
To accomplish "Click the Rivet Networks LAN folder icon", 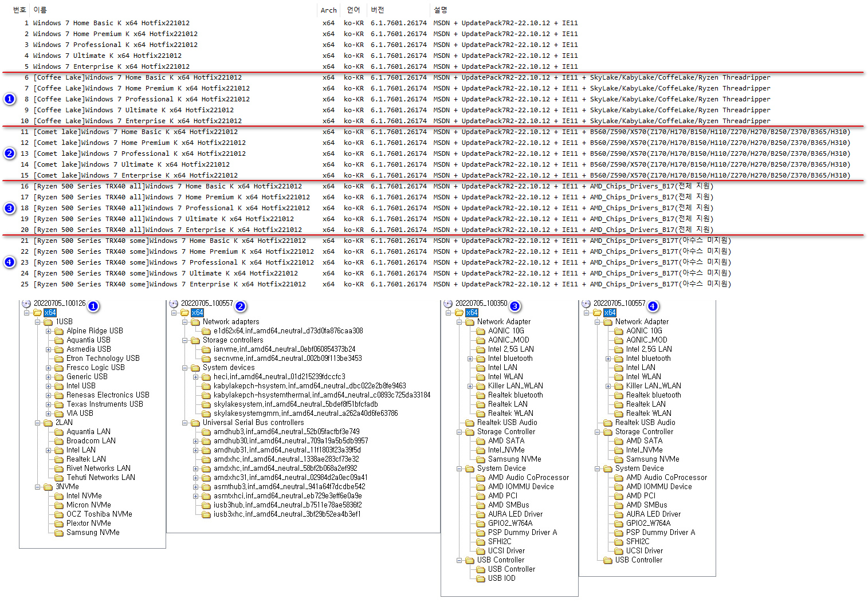I will tap(59, 469).
